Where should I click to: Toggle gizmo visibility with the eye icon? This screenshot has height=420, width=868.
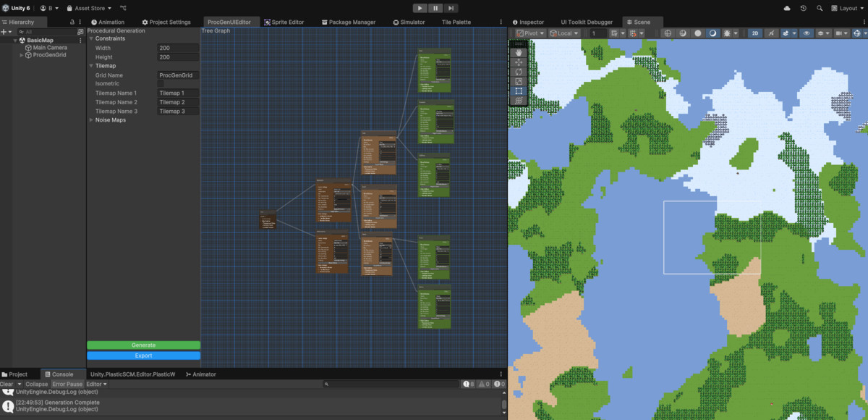pyautogui.click(x=807, y=33)
